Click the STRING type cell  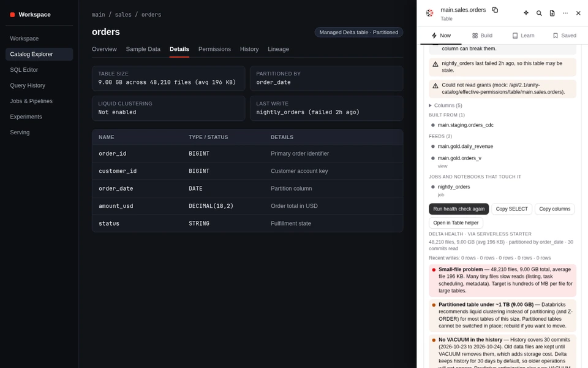pyautogui.click(x=198, y=223)
